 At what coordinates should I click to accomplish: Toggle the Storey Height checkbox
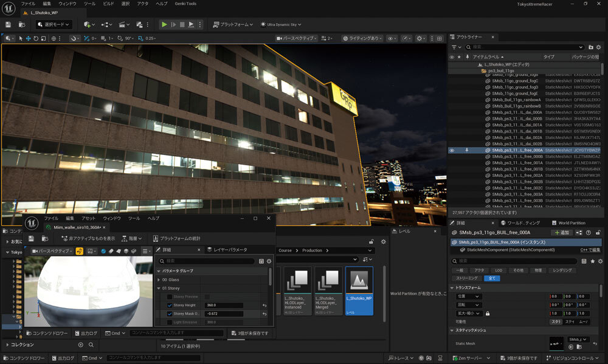tap(170, 305)
